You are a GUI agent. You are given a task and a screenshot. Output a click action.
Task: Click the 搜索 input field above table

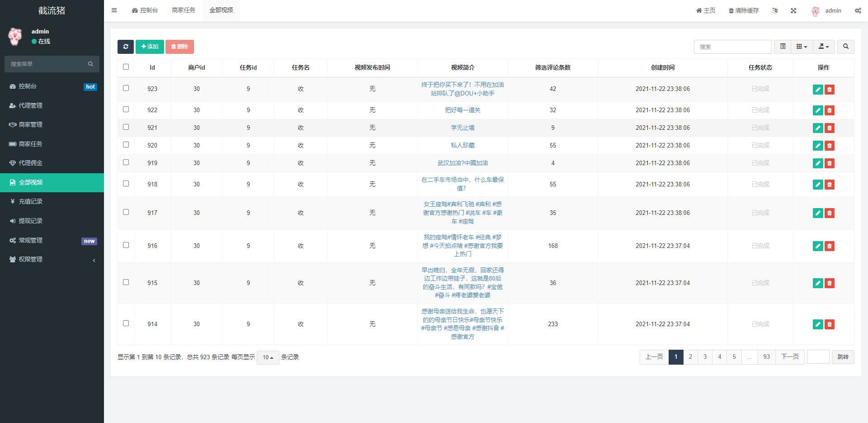pyautogui.click(x=732, y=47)
